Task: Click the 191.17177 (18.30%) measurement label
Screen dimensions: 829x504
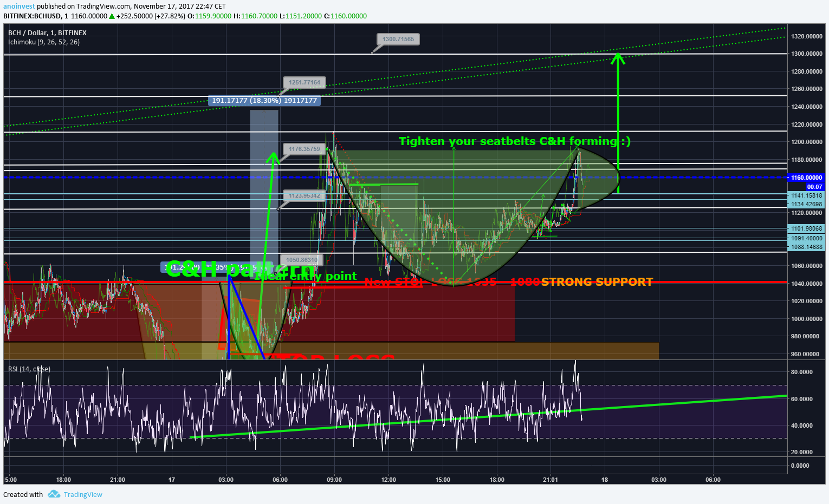Action: [x=264, y=100]
